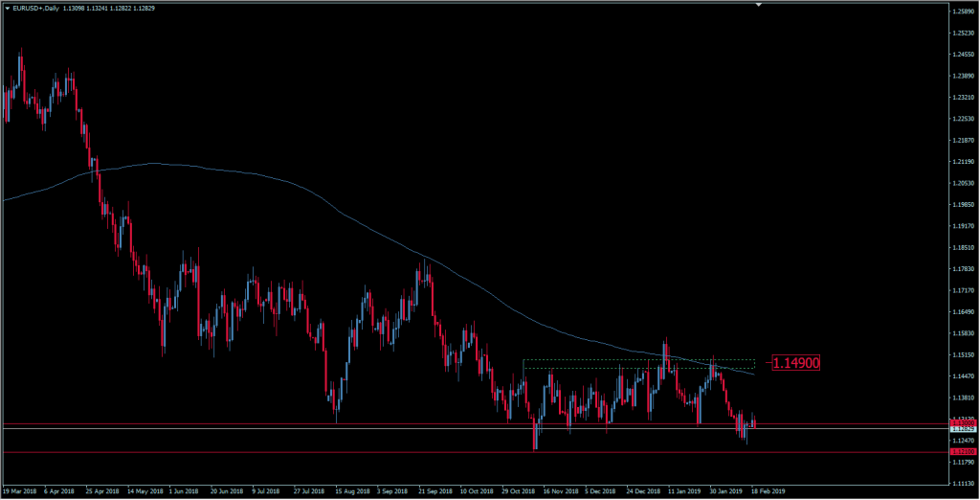Click the 9 Jul 2018 date label
The image size is (980, 500).
266,492
